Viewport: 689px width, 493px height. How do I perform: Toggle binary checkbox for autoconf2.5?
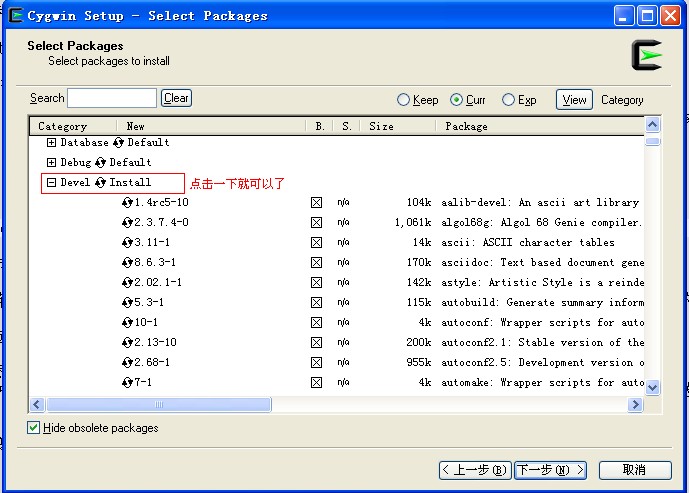[316, 362]
